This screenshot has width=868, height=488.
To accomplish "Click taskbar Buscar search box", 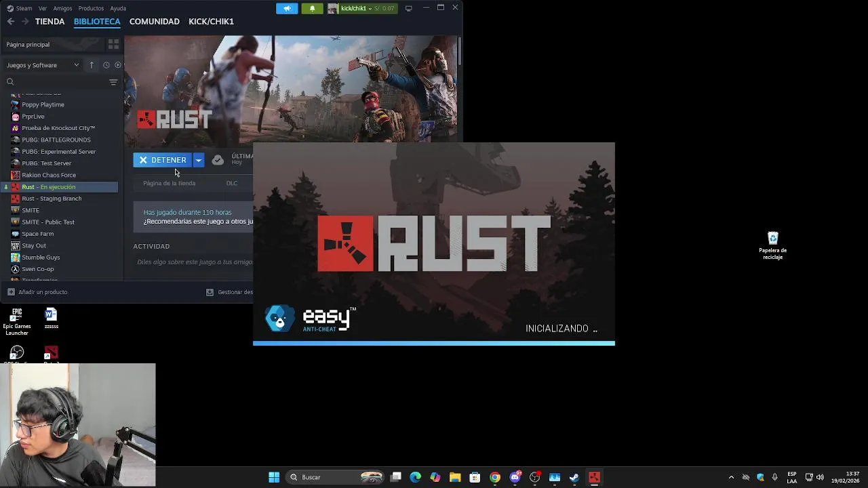I will 336,477.
